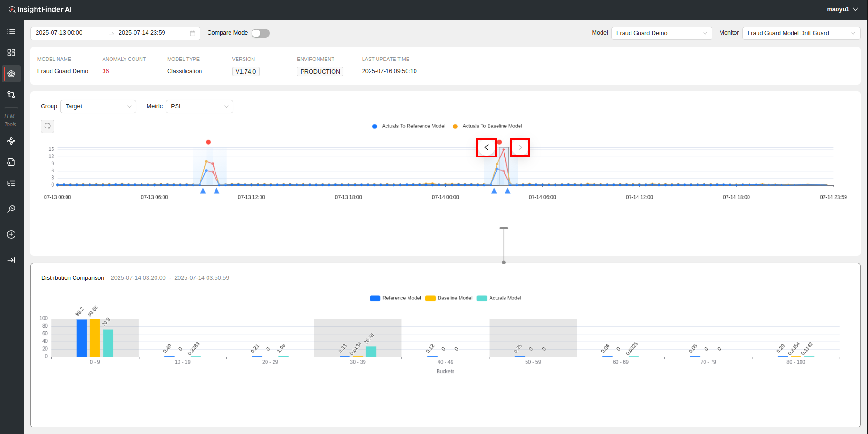Expand the Model dropdown Fraud Guard Demo
This screenshot has height=434, width=868.
point(661,33)
